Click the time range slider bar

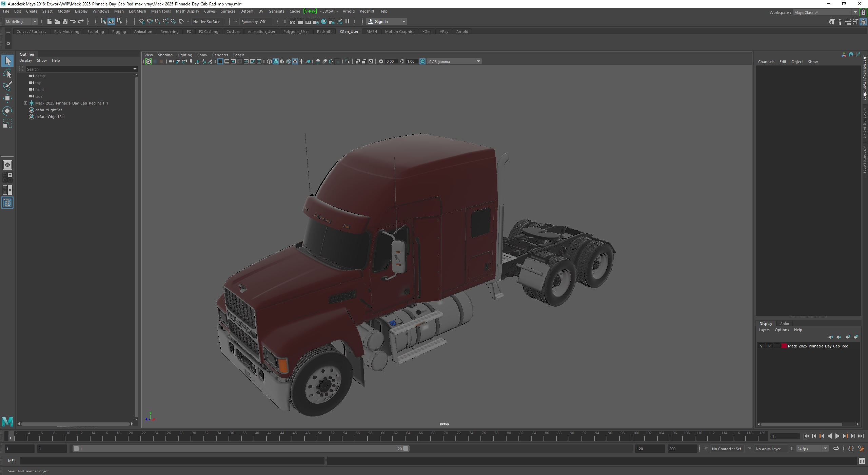(x=241, y=449)
